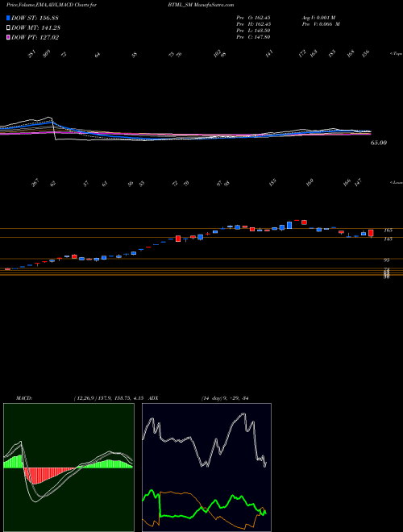Click the 'Pre C: 147.80' value

pyautogui.click(x=254, y=37)
